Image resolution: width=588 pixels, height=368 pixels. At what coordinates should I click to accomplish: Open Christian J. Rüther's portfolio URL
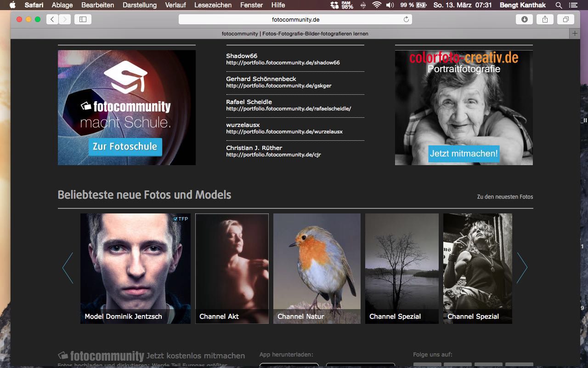coord(273,155)
